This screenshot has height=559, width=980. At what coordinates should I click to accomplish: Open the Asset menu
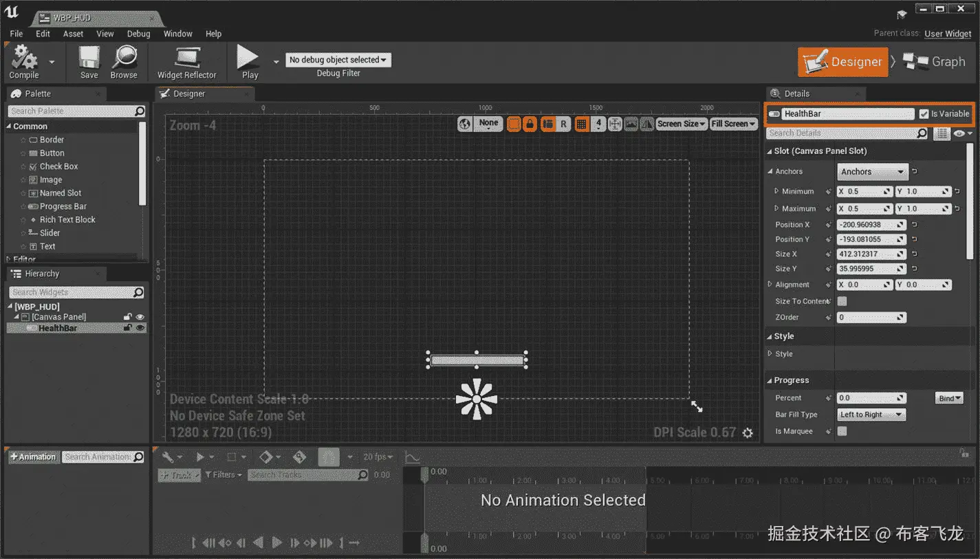tap(73, 34)
